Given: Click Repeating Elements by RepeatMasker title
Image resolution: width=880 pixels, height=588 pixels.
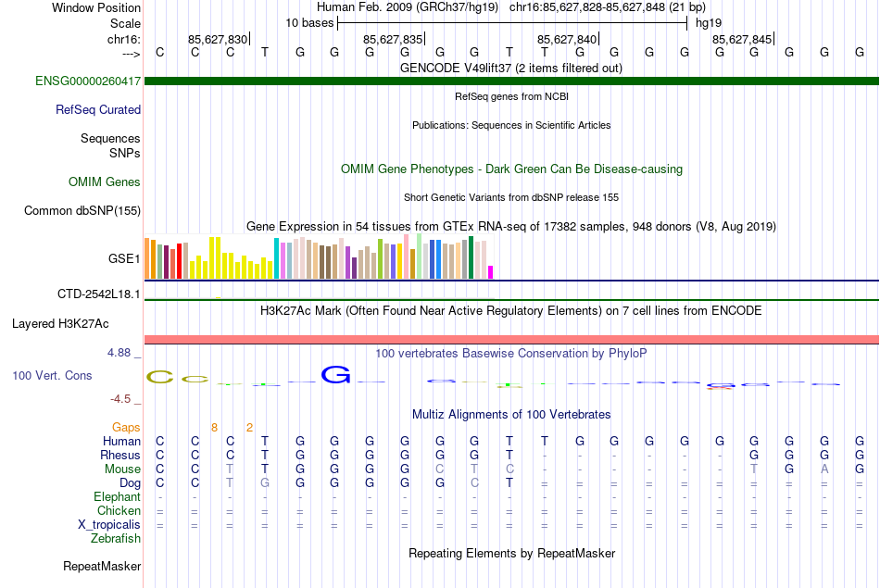Looking at the screenshot, I should 511,553.
